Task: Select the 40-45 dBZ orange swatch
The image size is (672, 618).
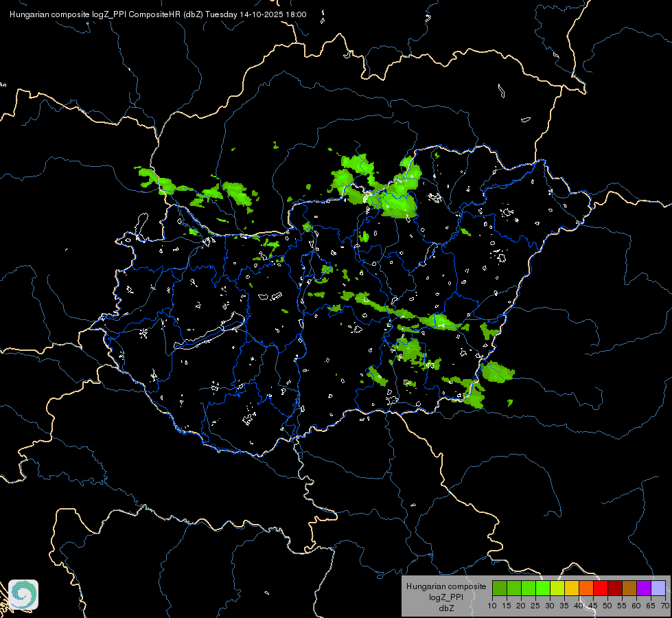Action: 586,588
